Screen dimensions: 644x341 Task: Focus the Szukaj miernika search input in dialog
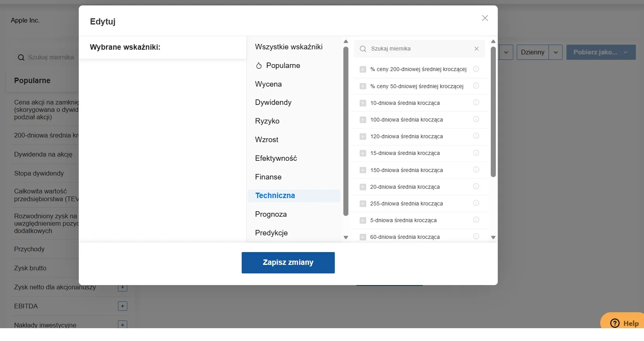(419, 49)
